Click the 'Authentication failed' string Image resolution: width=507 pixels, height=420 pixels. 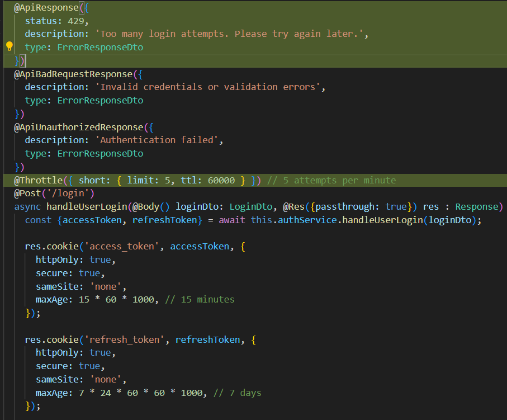click(157, 140)
